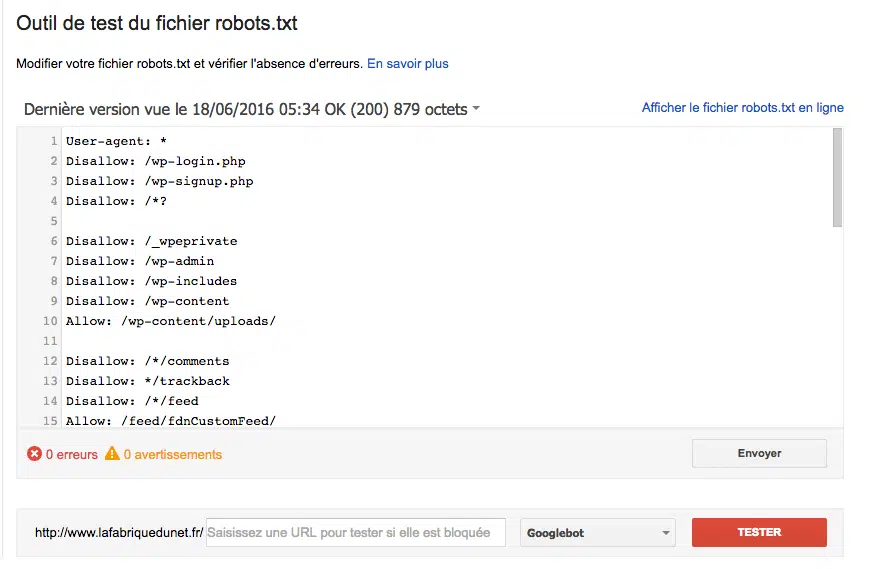Image resolution: width=874 pixels, height=569 pixels.
Task: Click the red error icon
Action: (35, 454)
